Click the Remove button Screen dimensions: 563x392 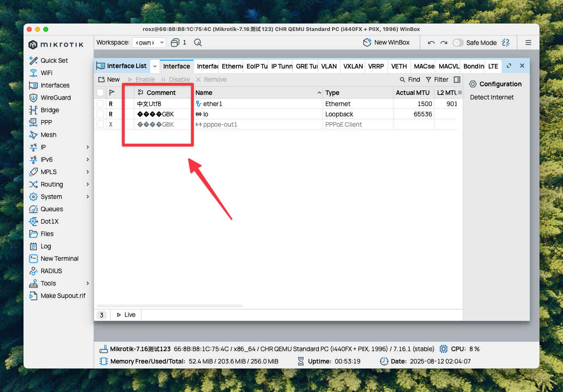[x=211, y=80]
